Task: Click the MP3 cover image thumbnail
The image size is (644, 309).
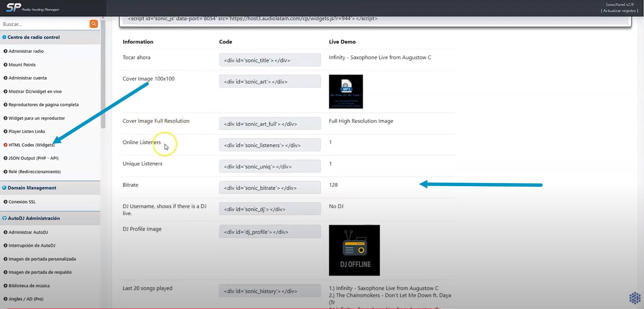Action: point(346,92)
